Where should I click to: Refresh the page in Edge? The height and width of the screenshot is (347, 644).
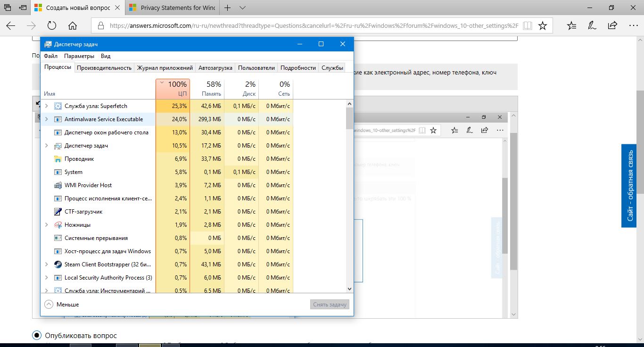52,25
